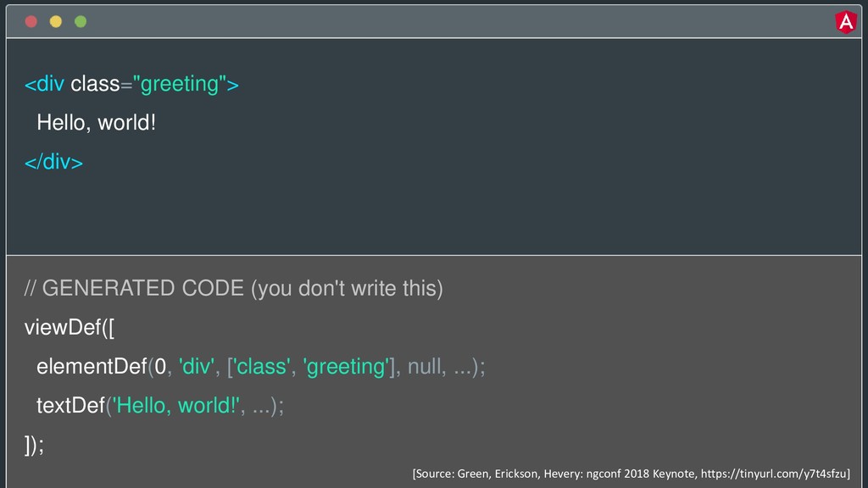This screenshot has height=488, width=868.
Task: Click the Angular shield logo
Action: (x=845, y=22)
